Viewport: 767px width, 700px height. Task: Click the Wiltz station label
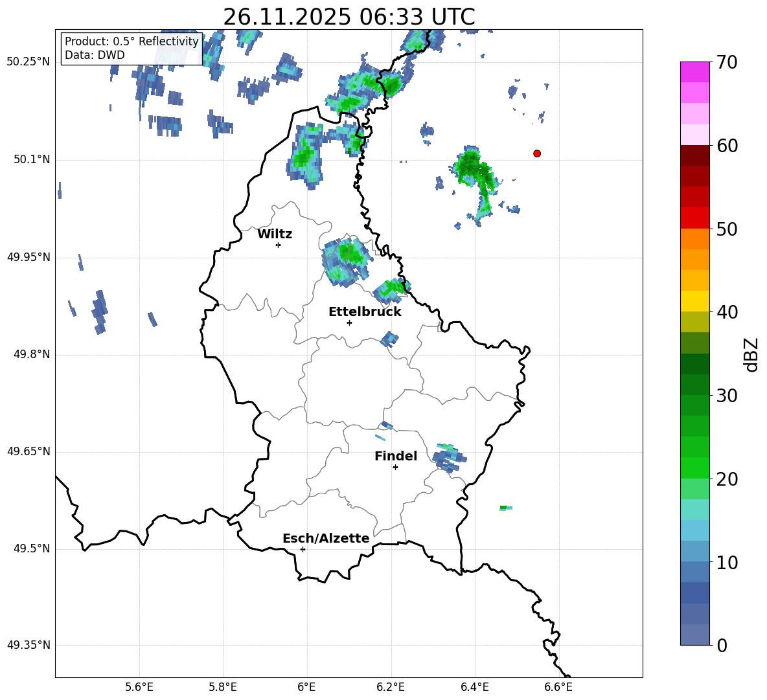(275, 234)
